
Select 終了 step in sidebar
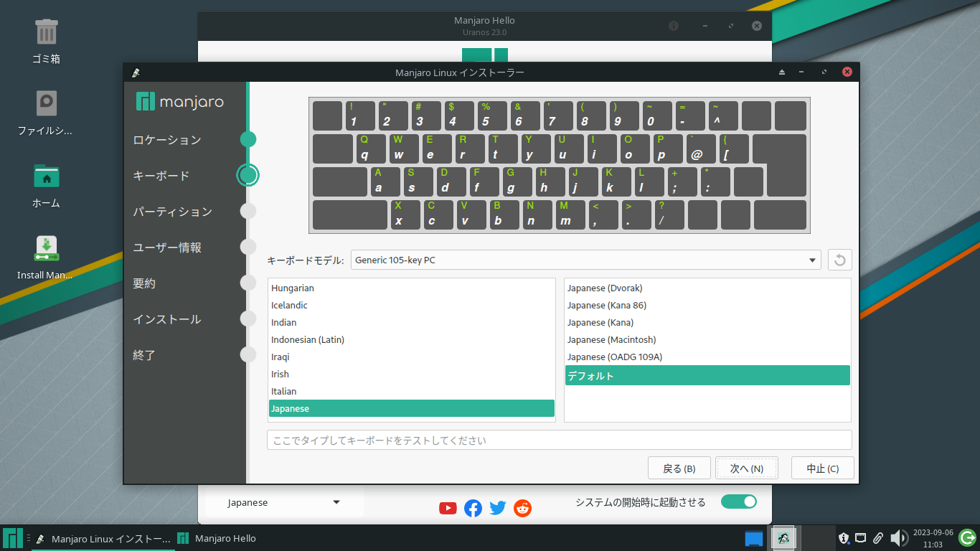tap(144, 355)
